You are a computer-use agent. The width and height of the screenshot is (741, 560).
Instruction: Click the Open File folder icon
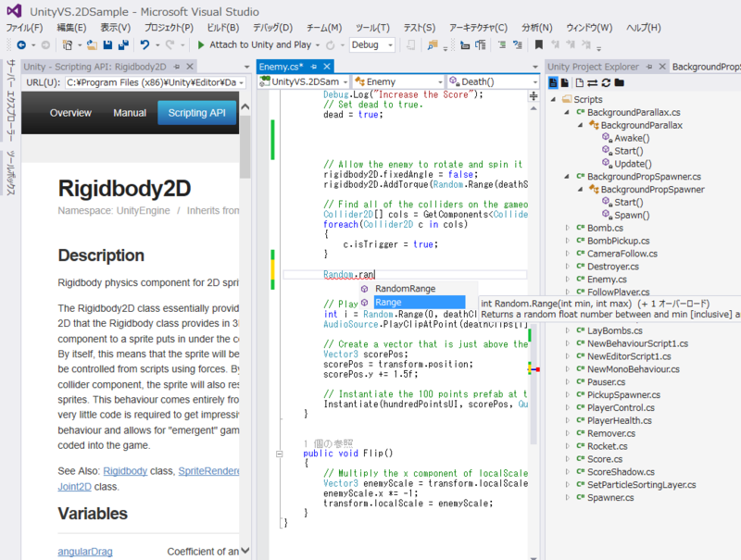(x=92, y=44)
